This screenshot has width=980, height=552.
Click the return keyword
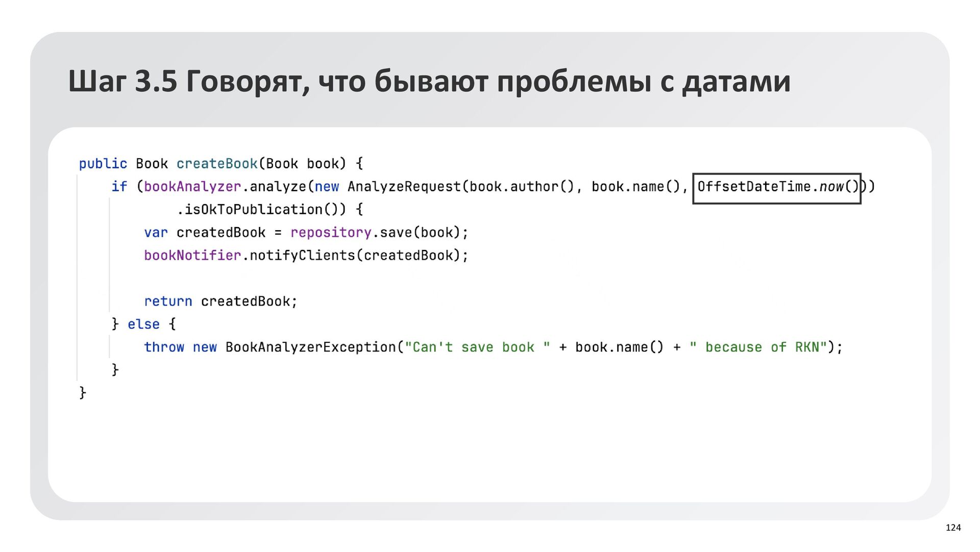[168, 302]
